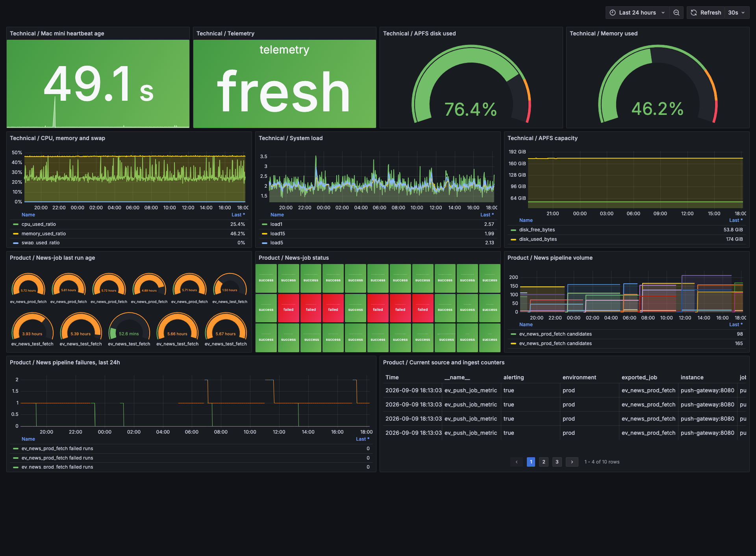The image size is (756, 556).
Task: Select page 3 of the table
Action: (557, 462)
